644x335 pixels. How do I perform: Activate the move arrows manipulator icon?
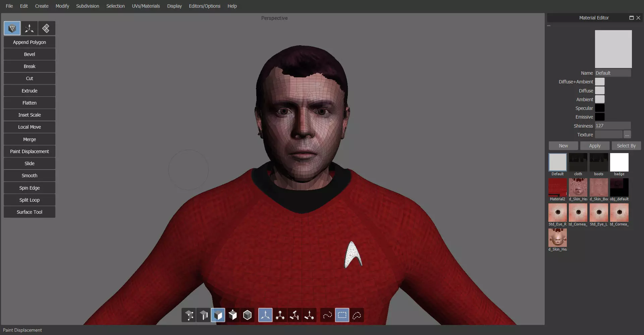point(265,315)
